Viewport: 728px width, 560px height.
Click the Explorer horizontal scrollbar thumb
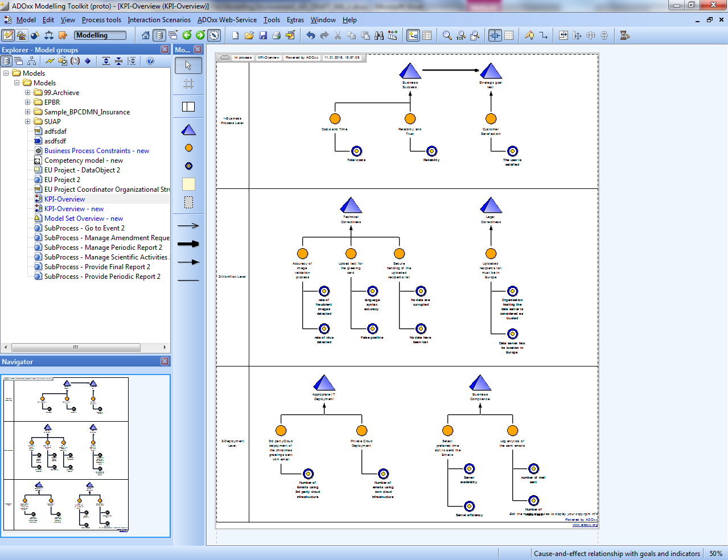pos(76,347)
